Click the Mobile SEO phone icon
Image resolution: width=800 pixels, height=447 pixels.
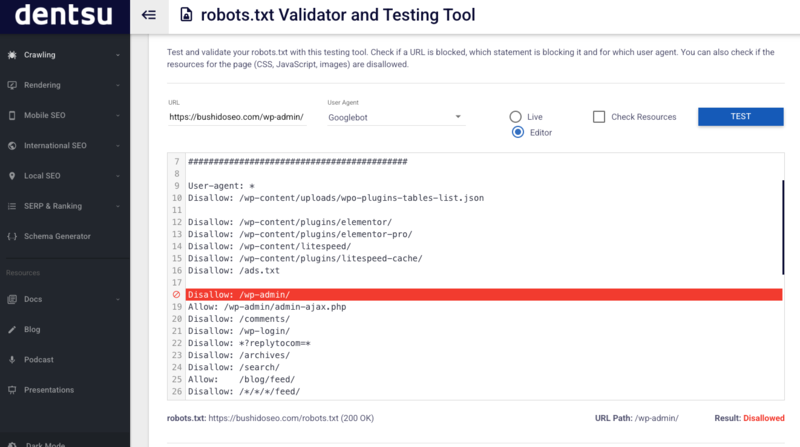(12, 115)
